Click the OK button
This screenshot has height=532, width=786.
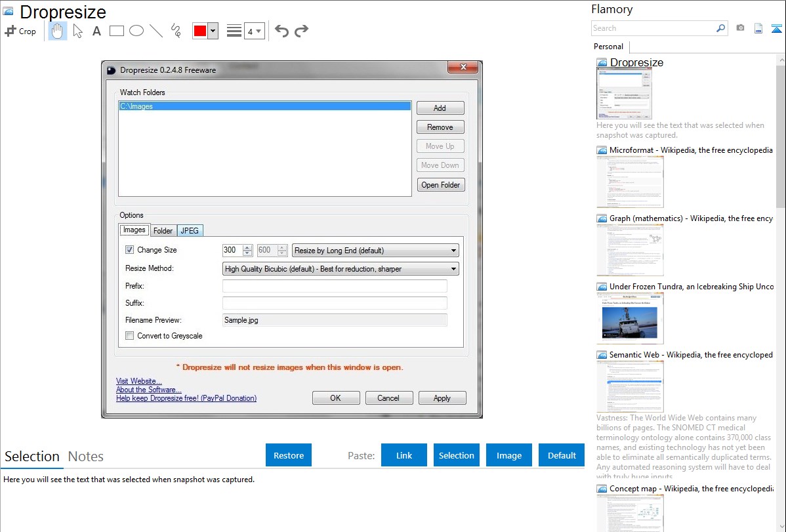(336, 398)
